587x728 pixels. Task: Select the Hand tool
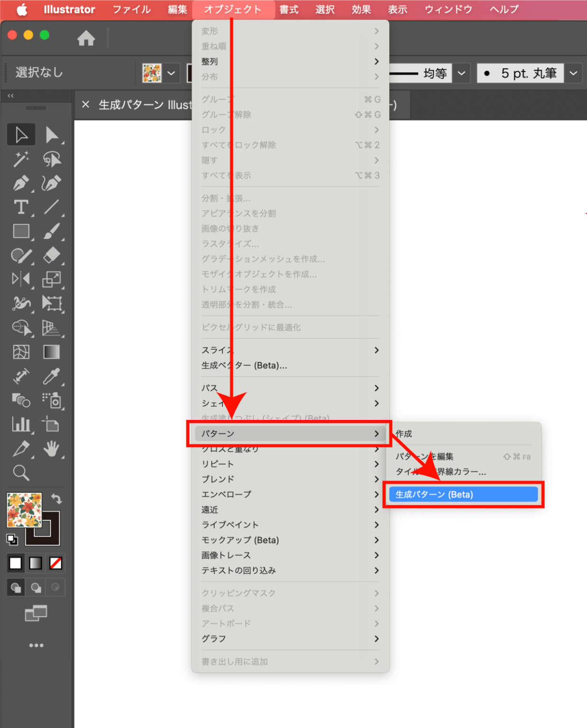tap(52, 449)
